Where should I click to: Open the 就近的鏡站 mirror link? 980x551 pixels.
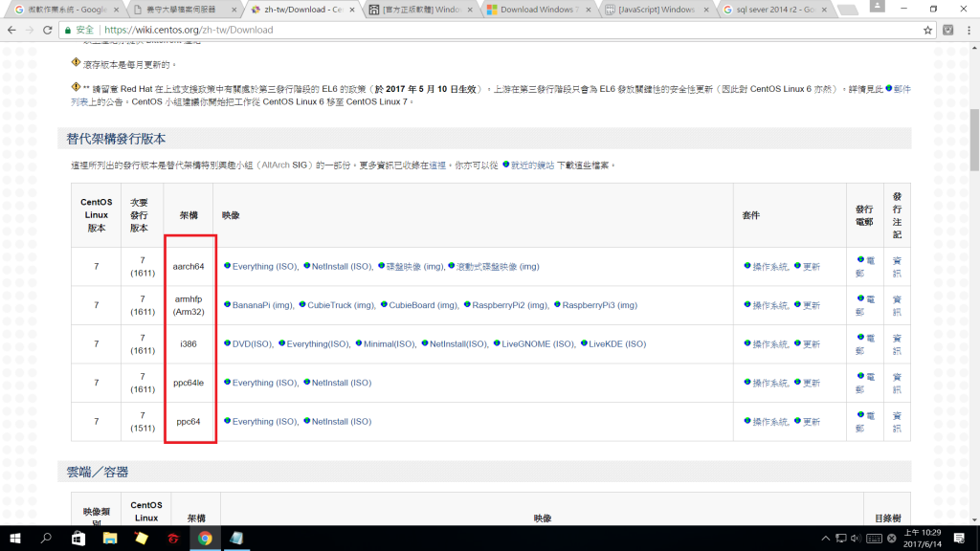point(532,165)
